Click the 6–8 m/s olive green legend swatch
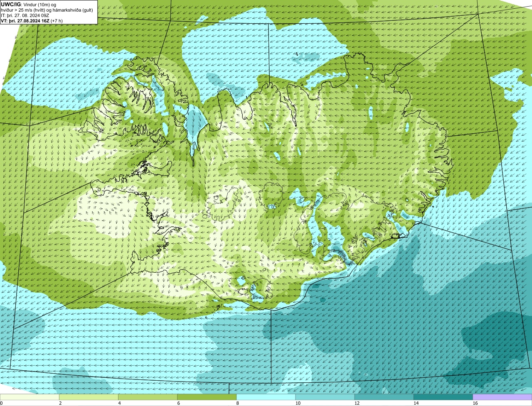Image resolution: width=532 pixels, height=406 pixels. 207,397
